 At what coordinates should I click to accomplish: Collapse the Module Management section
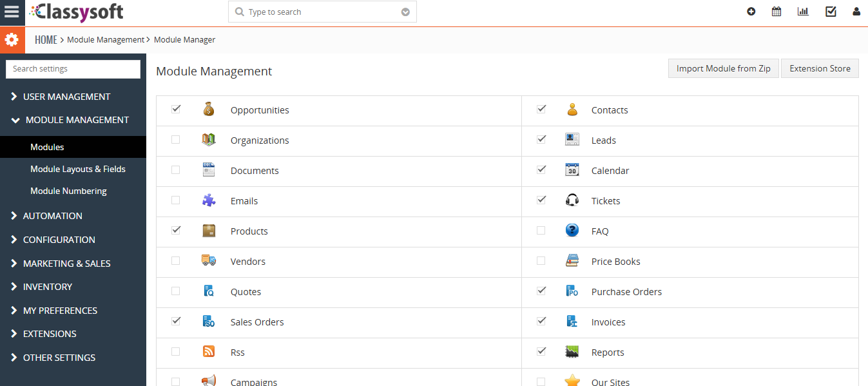pos(77,120)
